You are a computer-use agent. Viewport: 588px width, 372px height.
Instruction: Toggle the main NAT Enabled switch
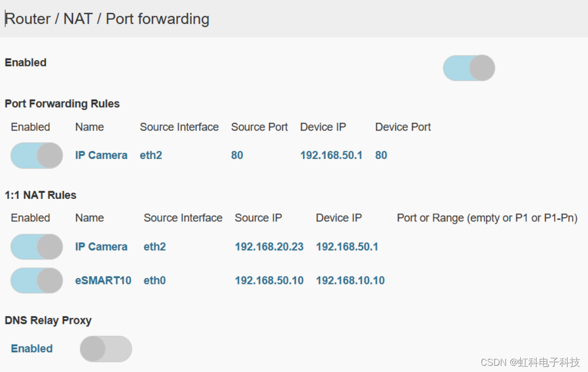click(x=469, y=68)
